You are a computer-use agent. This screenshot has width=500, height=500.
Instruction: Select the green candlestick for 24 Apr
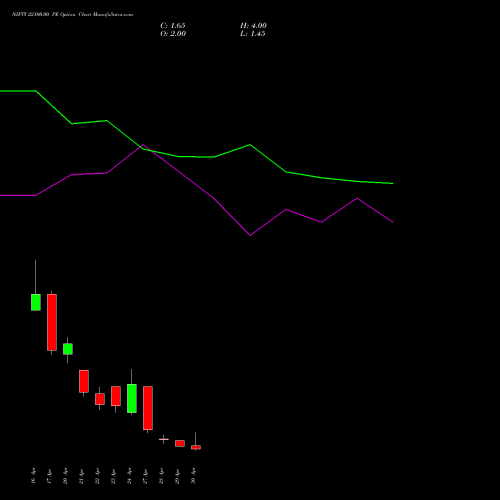[132, 398]
